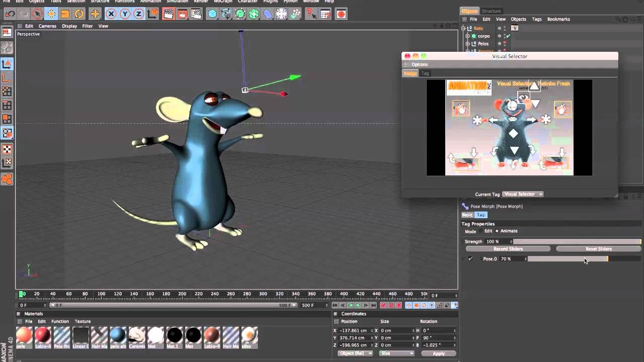Image resolution: width=644 pixels, height=362 pixels.
Task: Open Object (Rel) coordinate dropdown
Action: (355, 353)
